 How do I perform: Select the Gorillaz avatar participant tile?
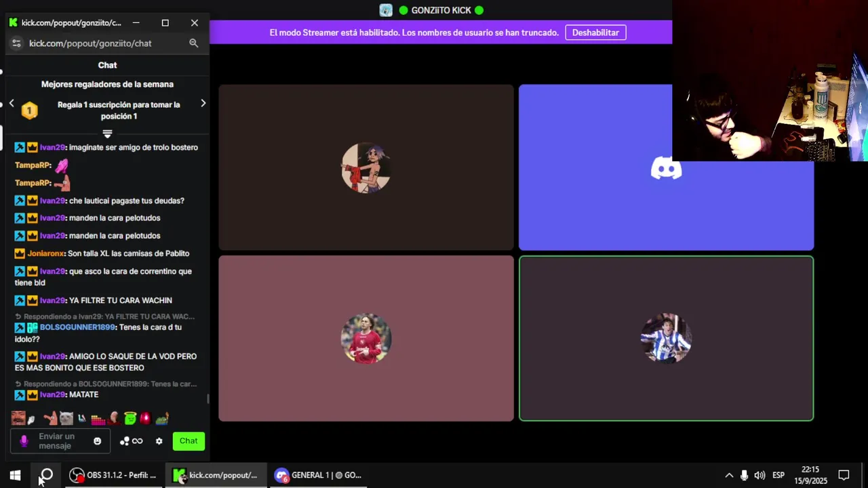coord(366,167)
